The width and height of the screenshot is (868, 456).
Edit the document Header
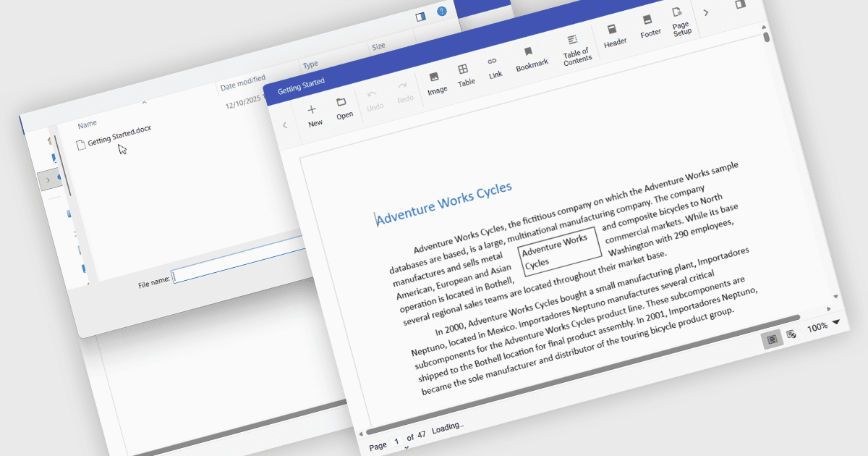tap(614, 35)
